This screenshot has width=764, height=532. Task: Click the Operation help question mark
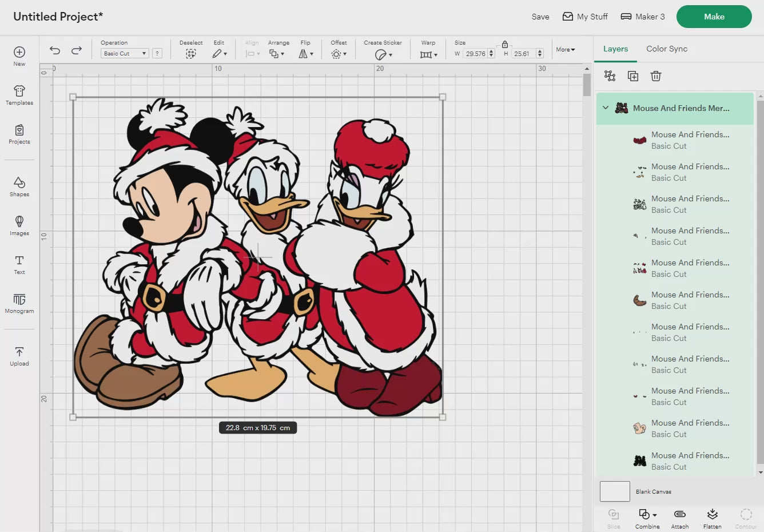pos(157,53)
